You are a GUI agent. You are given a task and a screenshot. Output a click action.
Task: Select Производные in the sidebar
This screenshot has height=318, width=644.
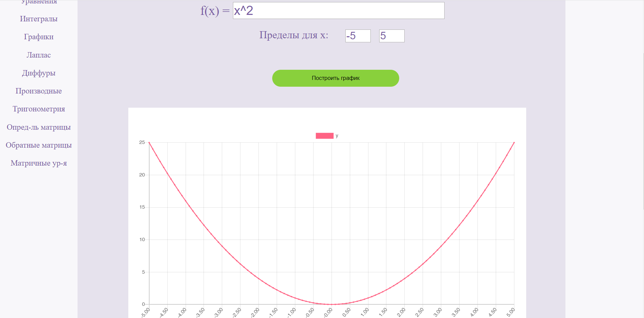[x=39, y=91]
